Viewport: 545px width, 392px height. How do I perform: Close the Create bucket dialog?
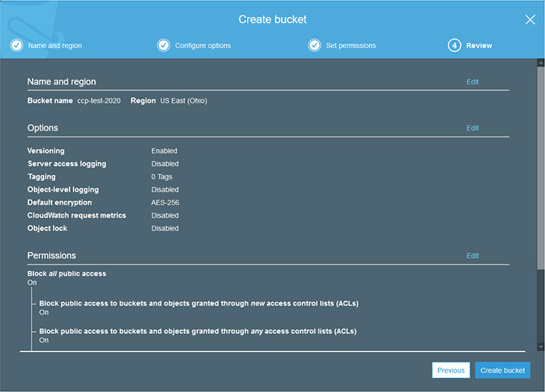click(530, 20)
